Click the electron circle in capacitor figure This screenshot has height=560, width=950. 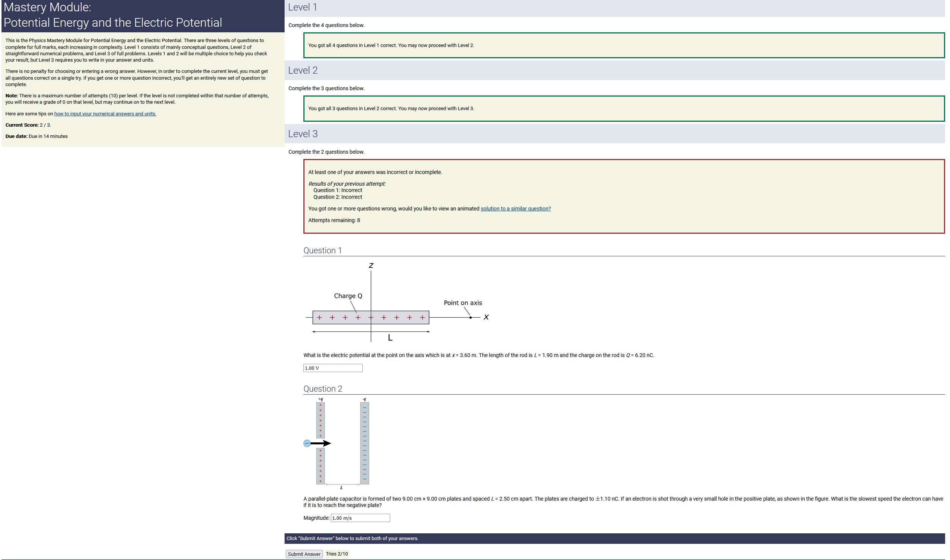coord(307,443)
